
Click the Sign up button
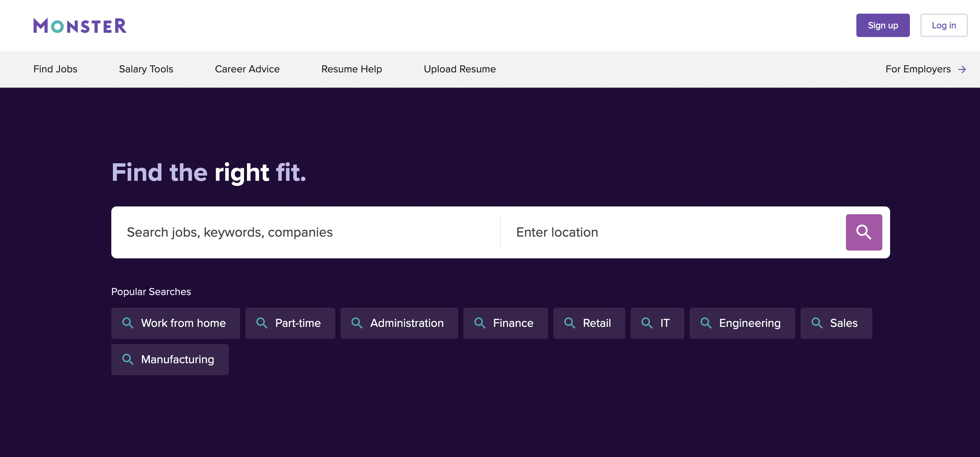coord(883,26)
